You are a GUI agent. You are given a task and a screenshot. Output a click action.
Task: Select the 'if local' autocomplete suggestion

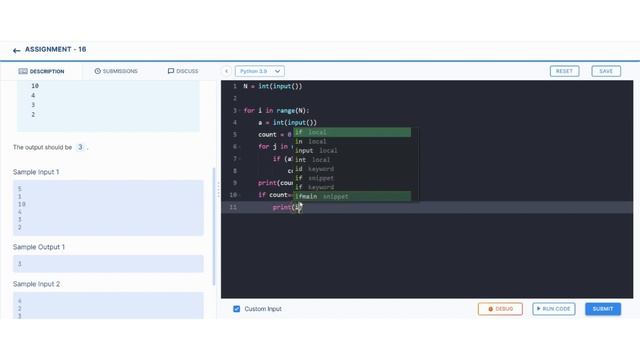tap(352, 132)
